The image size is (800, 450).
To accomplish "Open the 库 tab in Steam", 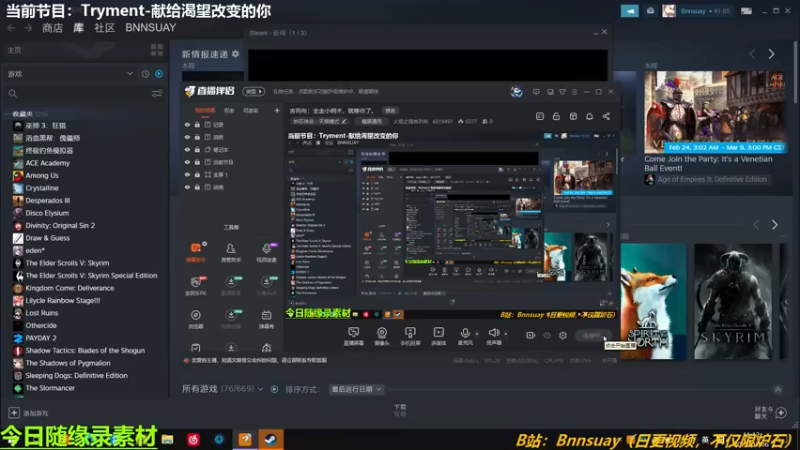I will tap(78, 28).
